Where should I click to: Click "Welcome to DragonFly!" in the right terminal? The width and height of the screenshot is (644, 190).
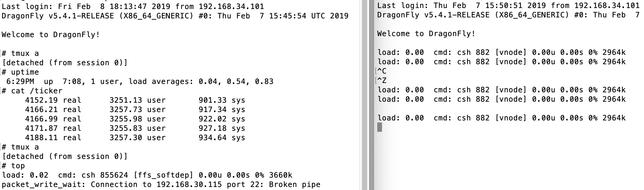point(426,34)
